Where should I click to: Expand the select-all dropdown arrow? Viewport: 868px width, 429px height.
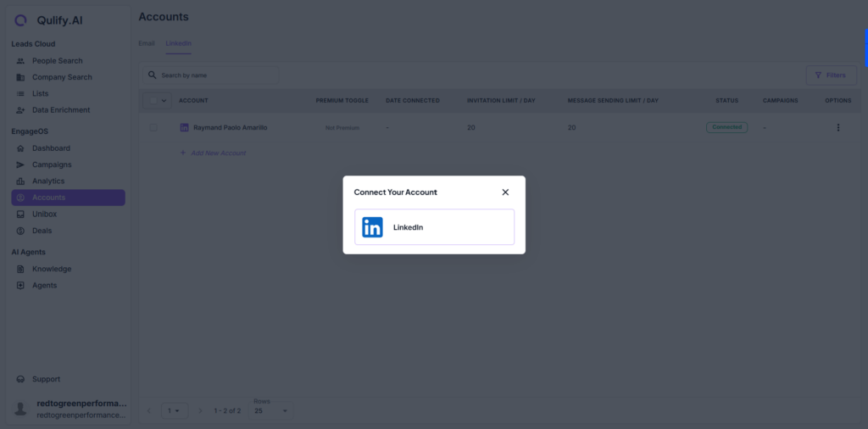[164, 101]
